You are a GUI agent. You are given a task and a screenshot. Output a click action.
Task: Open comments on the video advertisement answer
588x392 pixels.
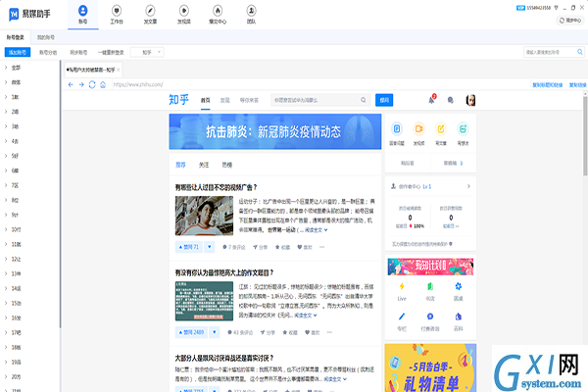(x=233, y=247)
